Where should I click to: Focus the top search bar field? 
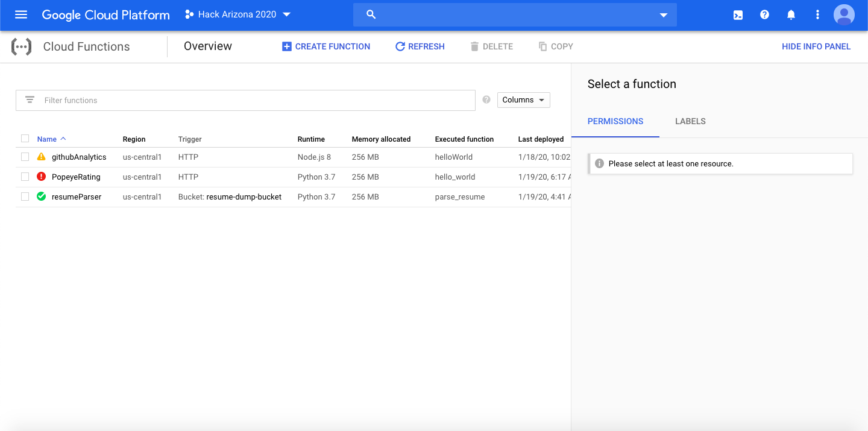point(515,14)
